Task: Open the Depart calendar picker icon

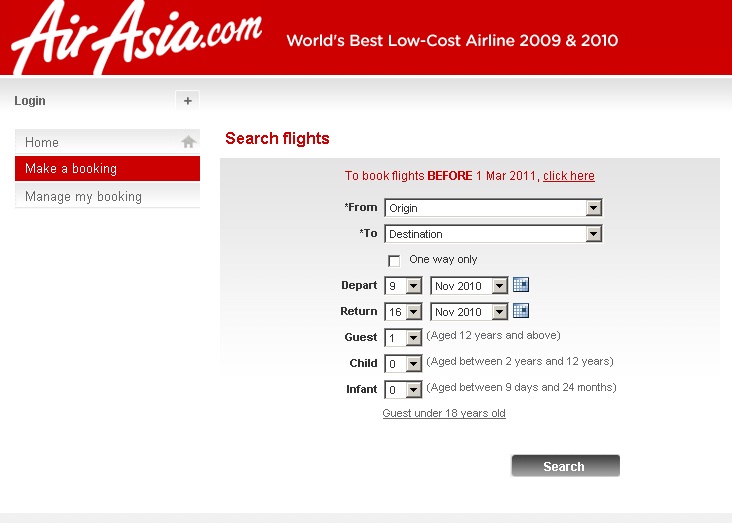Action: (x=521, y=284)
